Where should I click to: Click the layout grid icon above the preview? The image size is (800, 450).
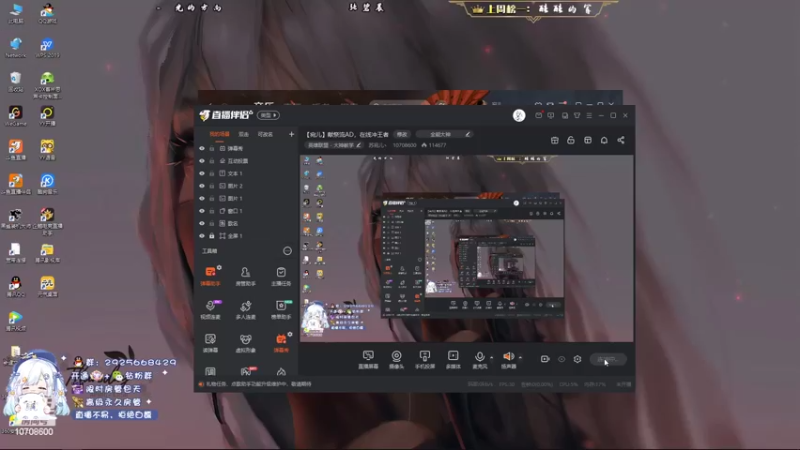coord(588,140)
